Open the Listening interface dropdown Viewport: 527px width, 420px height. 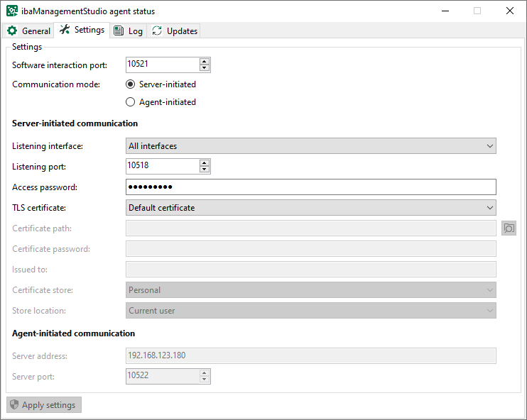point(310,146)
